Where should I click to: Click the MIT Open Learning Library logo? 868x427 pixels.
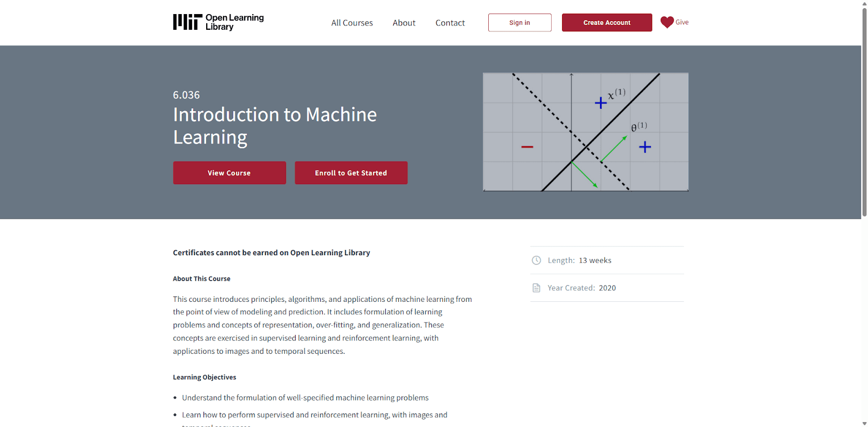pyautogui.click(x=218, y=22)
